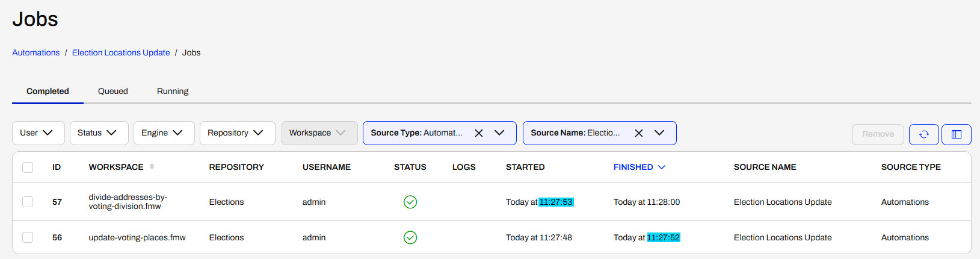Image resolution: width=980 pixels, height=259 pixels.
Task: Click success status icon for job 56
Action: tap(410, 237)
